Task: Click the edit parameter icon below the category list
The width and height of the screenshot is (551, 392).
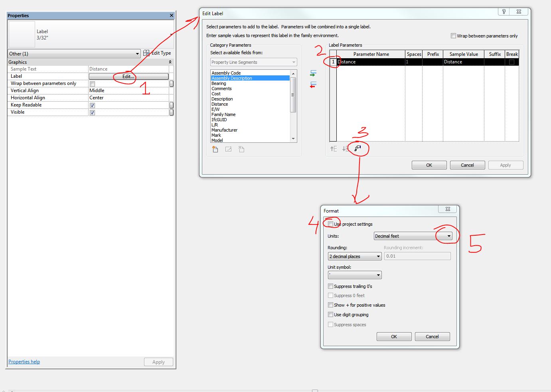Action: pos(228,149)
